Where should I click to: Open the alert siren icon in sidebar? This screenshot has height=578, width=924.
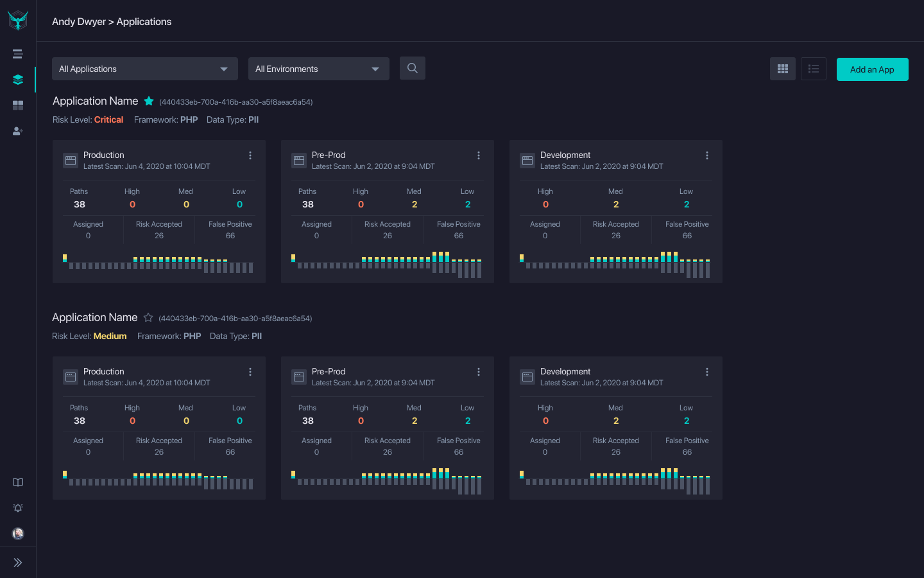pos(18,508)
